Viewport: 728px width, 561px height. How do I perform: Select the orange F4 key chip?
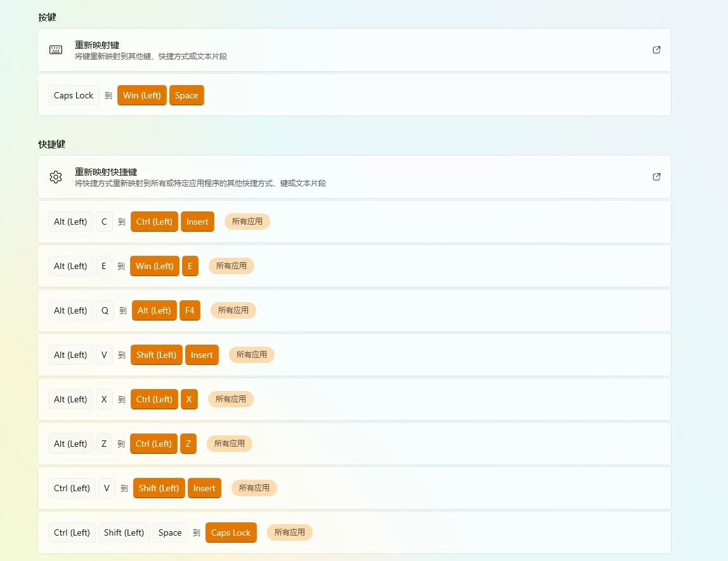[x=190, y=310]
